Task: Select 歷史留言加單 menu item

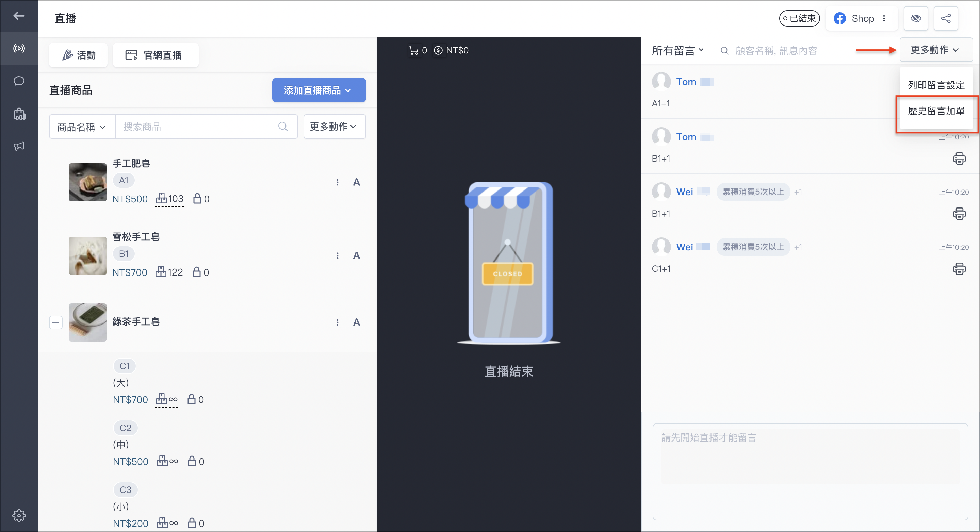Action: pyautogui.click(x=936, y=111)
